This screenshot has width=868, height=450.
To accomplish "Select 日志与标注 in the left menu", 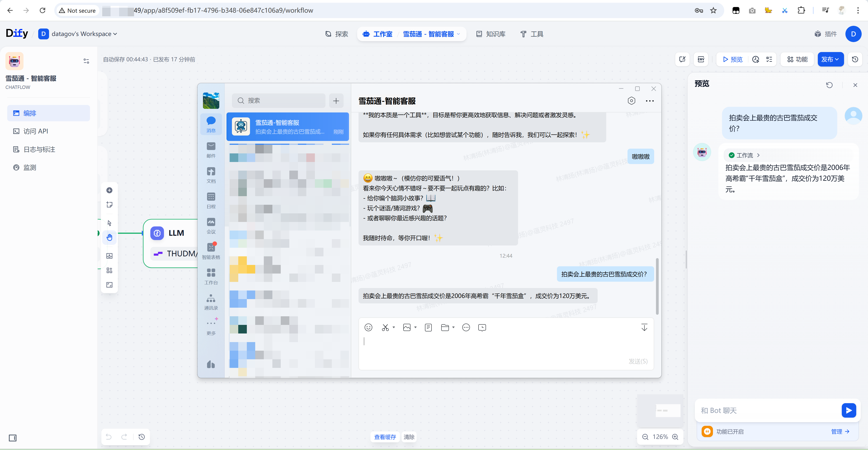I will tap(49, 149).
